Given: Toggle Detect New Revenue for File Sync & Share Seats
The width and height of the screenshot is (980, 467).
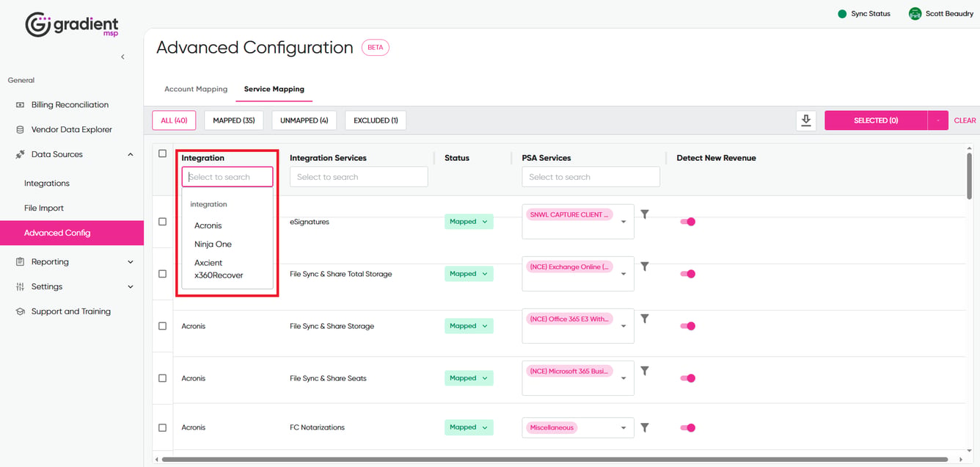Looking at the screenshot, I should (687, 378).
